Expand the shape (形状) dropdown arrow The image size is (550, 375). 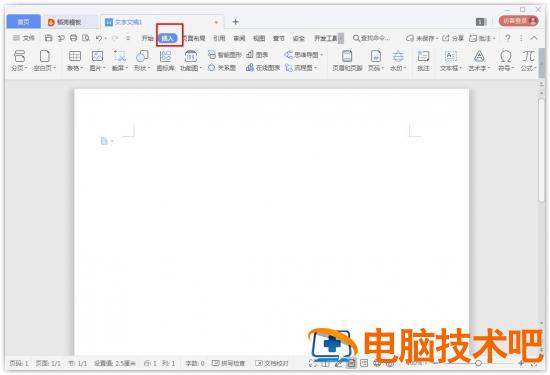tap(149, 68)
